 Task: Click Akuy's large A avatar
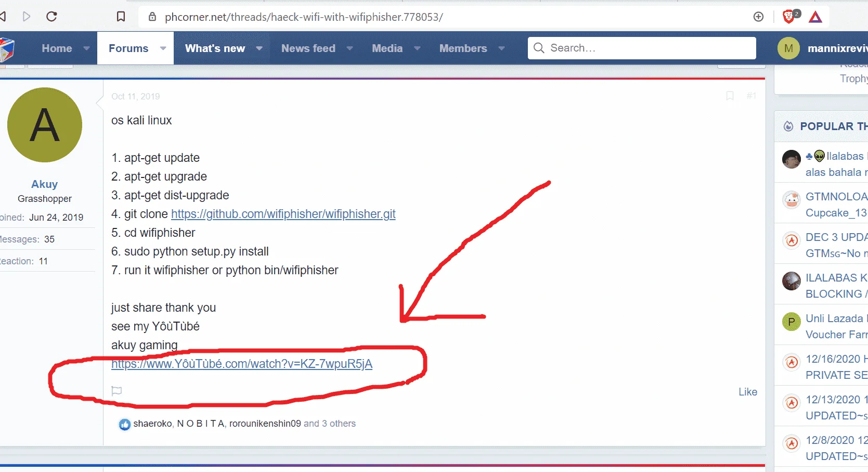coord(45,125)
